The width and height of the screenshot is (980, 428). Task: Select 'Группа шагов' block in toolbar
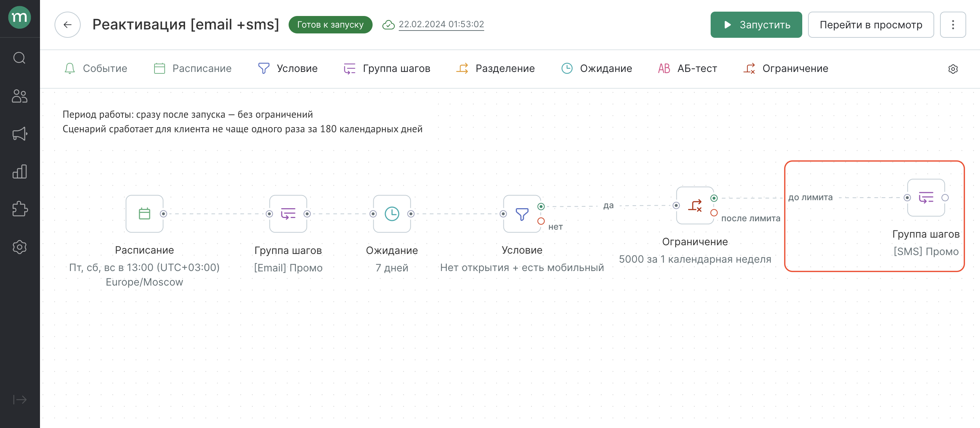[387, 68]
